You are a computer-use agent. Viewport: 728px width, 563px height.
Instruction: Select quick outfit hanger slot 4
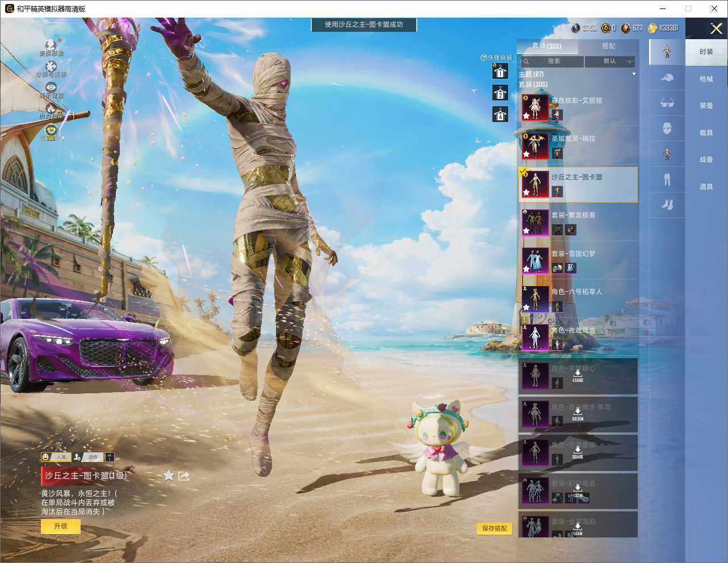tap(500, 114)
